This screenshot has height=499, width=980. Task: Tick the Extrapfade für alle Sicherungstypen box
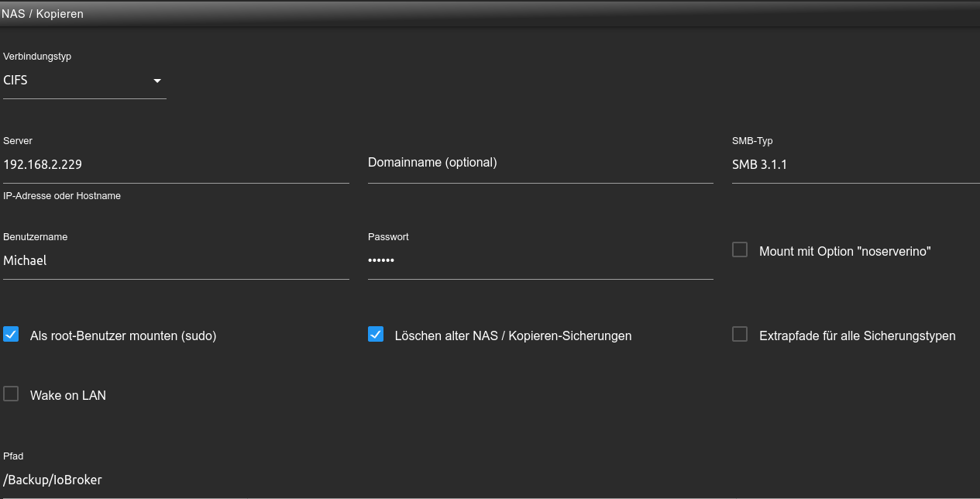tap(740, 334)
